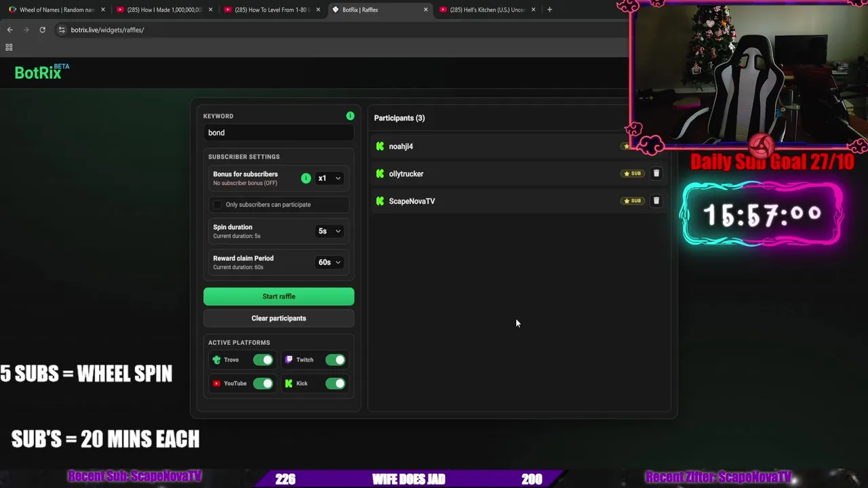Click the Trovo platform icon
Screen dimensions: 868x488
coord(216,360)
